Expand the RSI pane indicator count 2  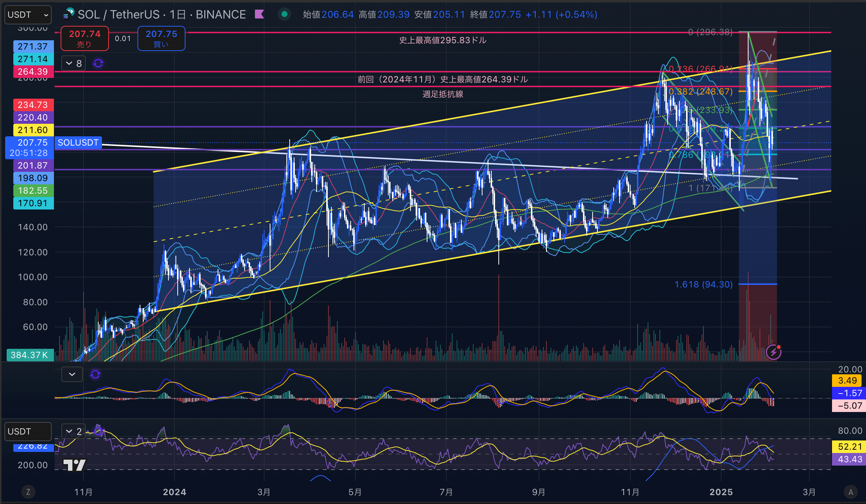[74, 431]
